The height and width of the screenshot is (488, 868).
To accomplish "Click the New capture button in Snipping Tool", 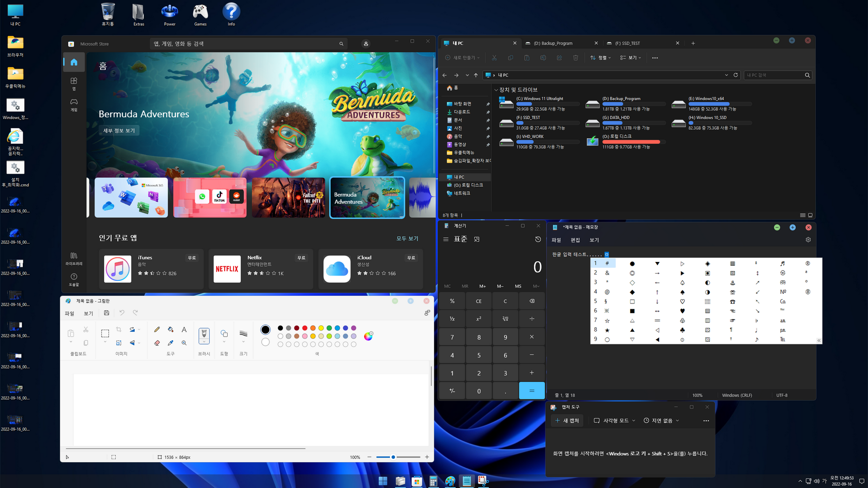I will tap(567, 420).
